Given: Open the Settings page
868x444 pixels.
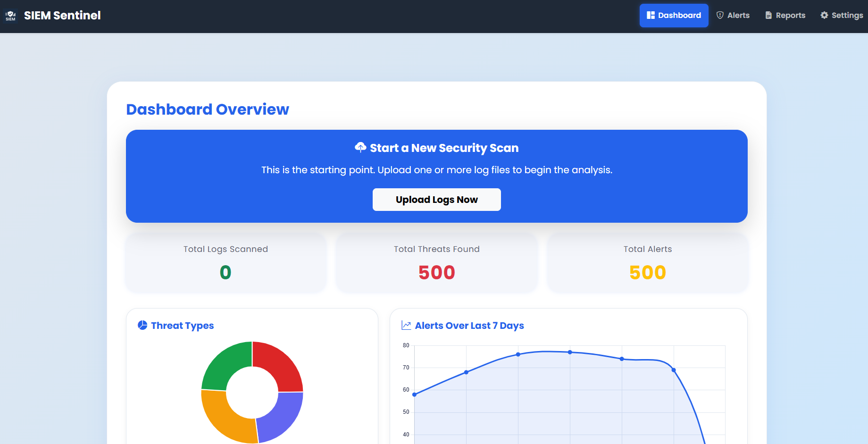Looking at the screenshot, I should (x=842, y=16).
